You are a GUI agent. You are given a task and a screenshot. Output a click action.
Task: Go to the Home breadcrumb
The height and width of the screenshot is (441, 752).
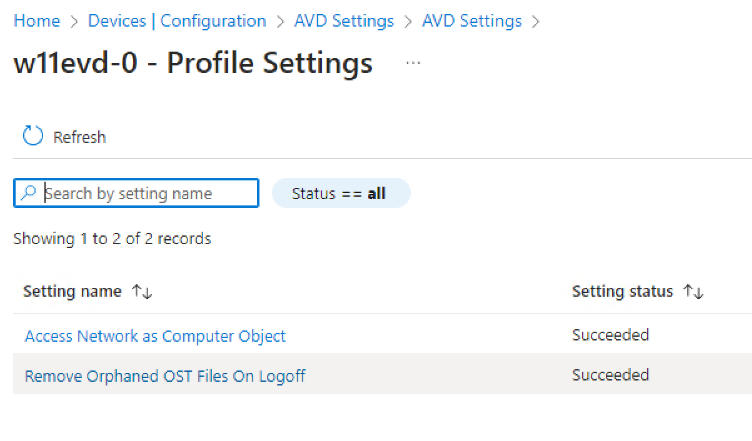[x=36, y=21]
